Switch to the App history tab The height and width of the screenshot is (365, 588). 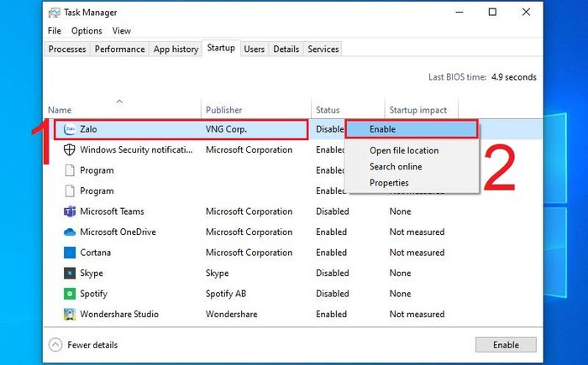(176, 50)
